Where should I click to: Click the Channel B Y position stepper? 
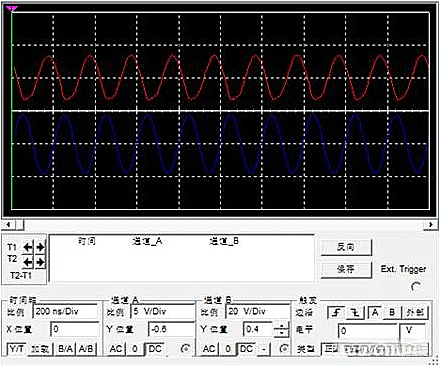point(282,329)
